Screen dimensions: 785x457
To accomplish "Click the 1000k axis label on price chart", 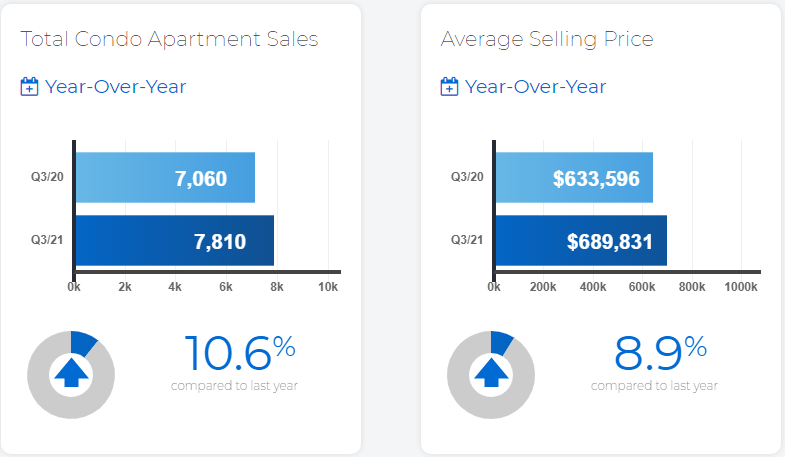I will click(x=741, y=287).
